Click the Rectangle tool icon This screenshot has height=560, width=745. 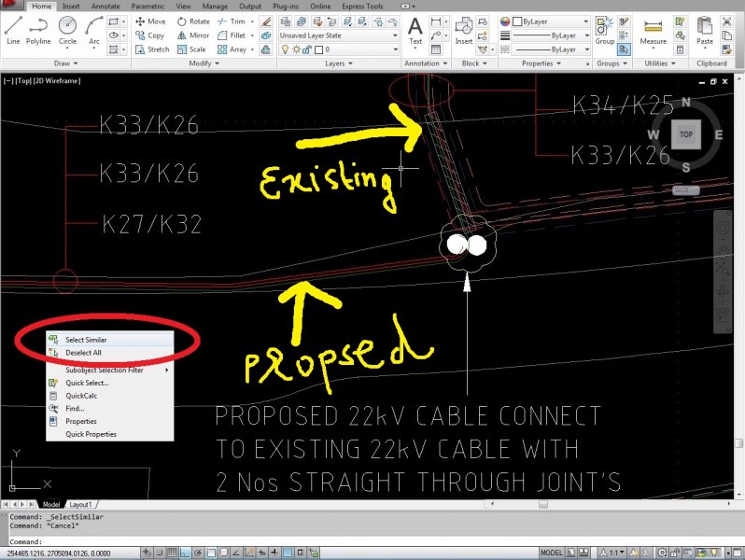[114, 21]
